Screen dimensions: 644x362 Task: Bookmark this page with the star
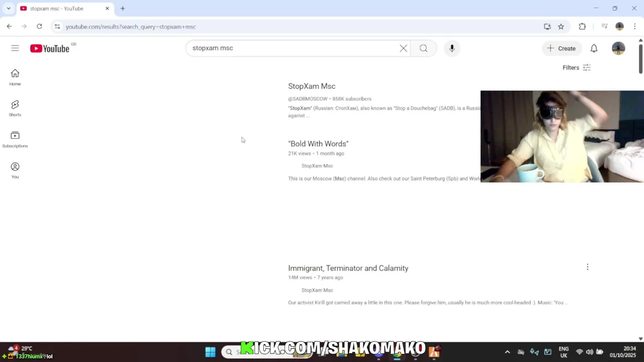[x=561, y=27]
